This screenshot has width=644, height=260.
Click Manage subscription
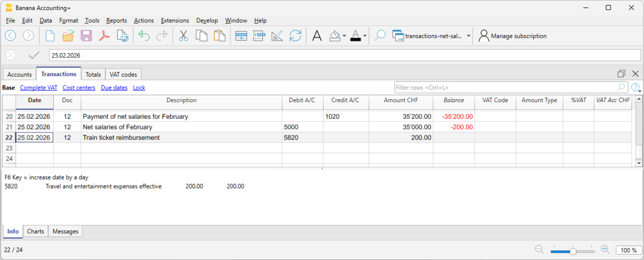(519, 36)
